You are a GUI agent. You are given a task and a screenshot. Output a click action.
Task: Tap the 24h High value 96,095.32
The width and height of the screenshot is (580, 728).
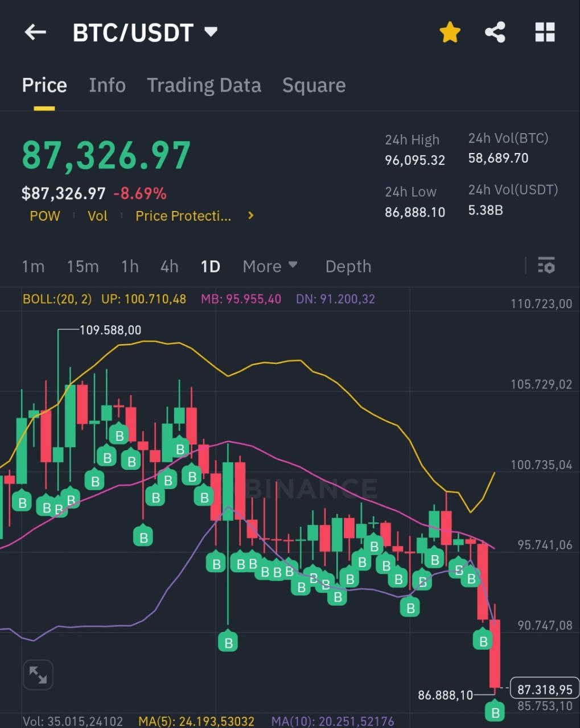(415, 160)
